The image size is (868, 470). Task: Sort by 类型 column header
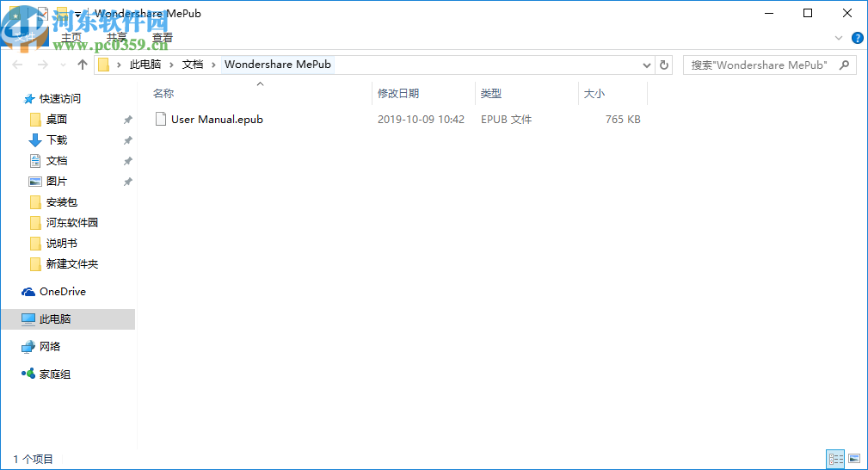click(x=491, y=93)
